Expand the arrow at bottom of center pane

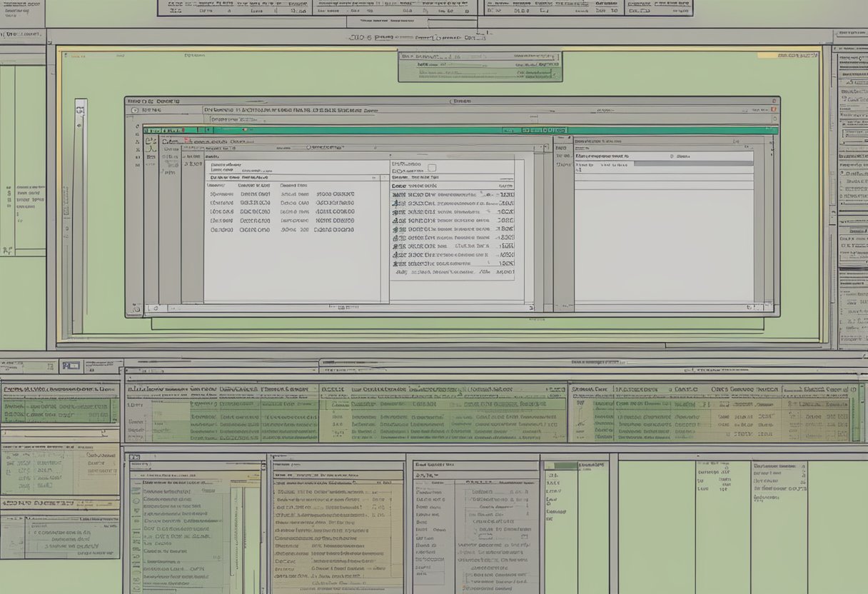coord(531,308)
